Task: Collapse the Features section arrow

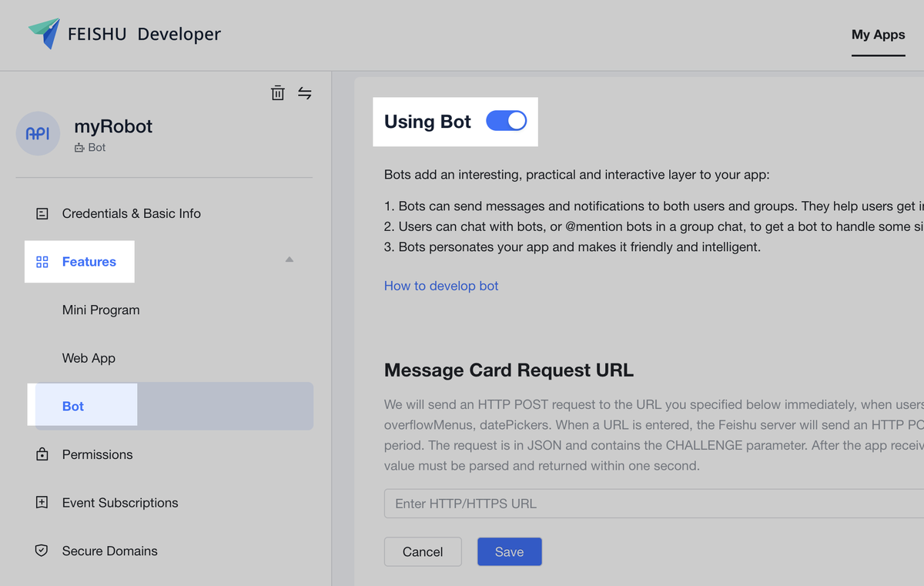Action: click(x=290, y=260)
